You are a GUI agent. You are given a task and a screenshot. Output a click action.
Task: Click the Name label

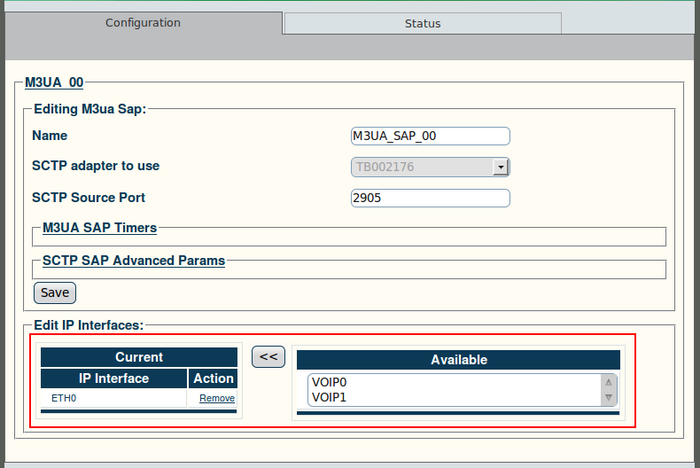(50, 135)
